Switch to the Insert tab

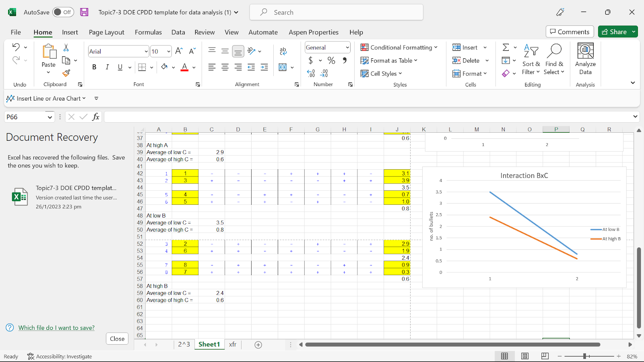click(70, 32)
